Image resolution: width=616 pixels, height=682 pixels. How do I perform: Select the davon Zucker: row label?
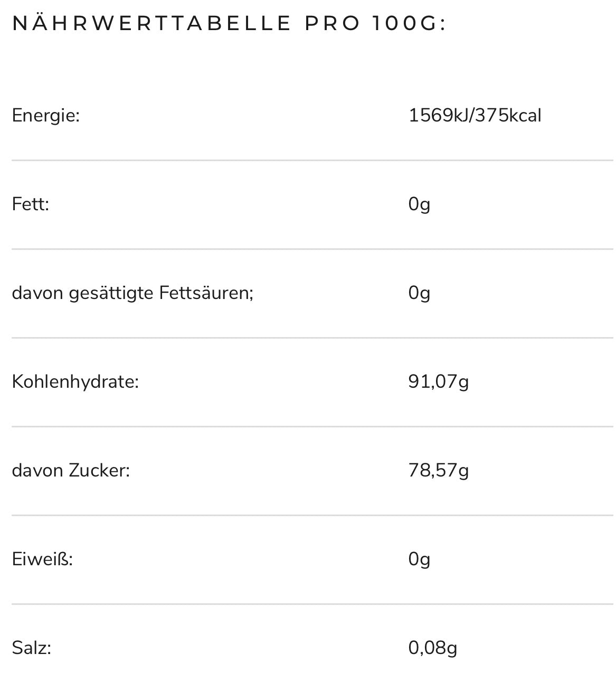71,470
